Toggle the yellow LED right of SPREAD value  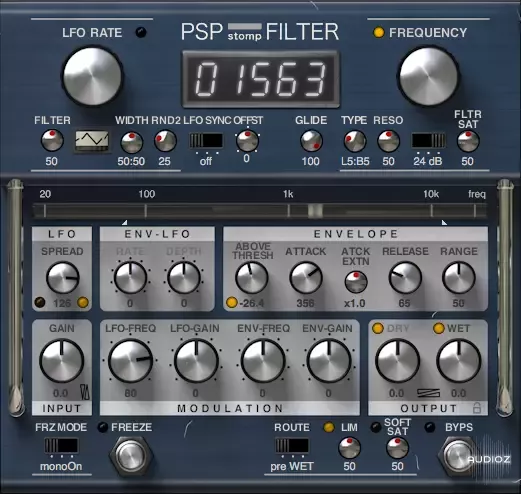click(83, 302)
